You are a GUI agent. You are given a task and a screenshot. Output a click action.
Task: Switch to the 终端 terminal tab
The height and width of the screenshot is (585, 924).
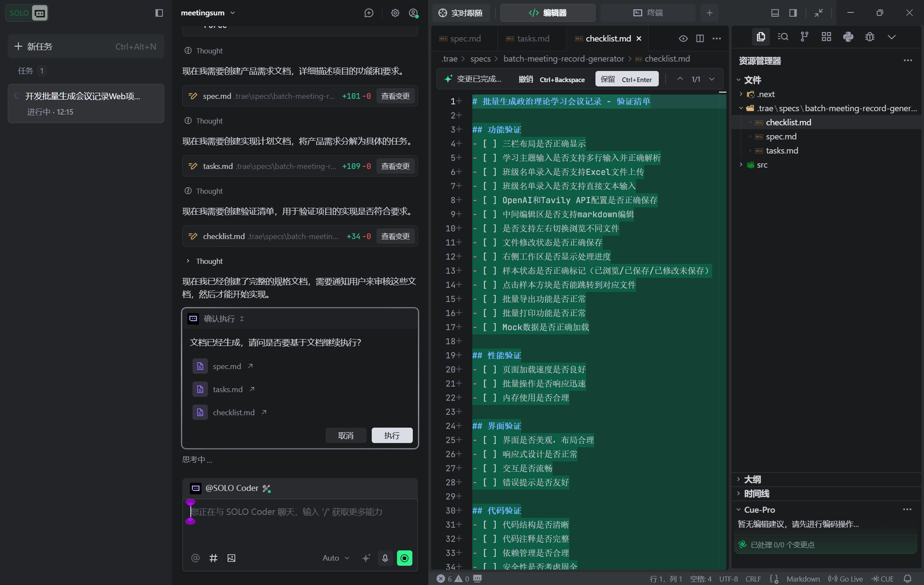pyautogui.click(x=648, y=13)
